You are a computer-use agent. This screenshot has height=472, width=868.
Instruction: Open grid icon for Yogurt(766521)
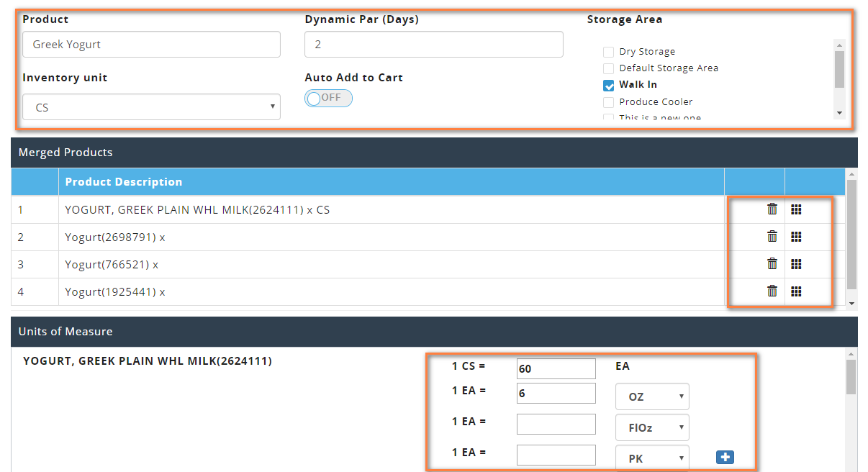click(x=796, y=264)
